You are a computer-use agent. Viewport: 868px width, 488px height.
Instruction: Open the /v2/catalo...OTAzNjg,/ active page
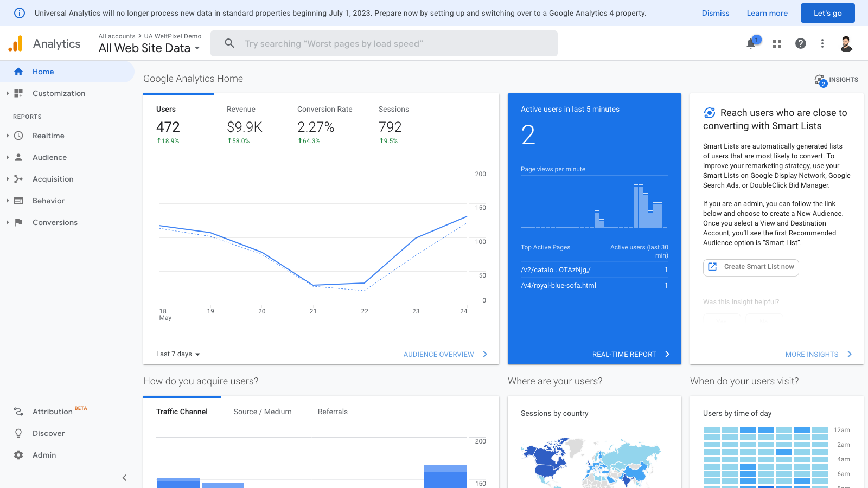[556, 269]
